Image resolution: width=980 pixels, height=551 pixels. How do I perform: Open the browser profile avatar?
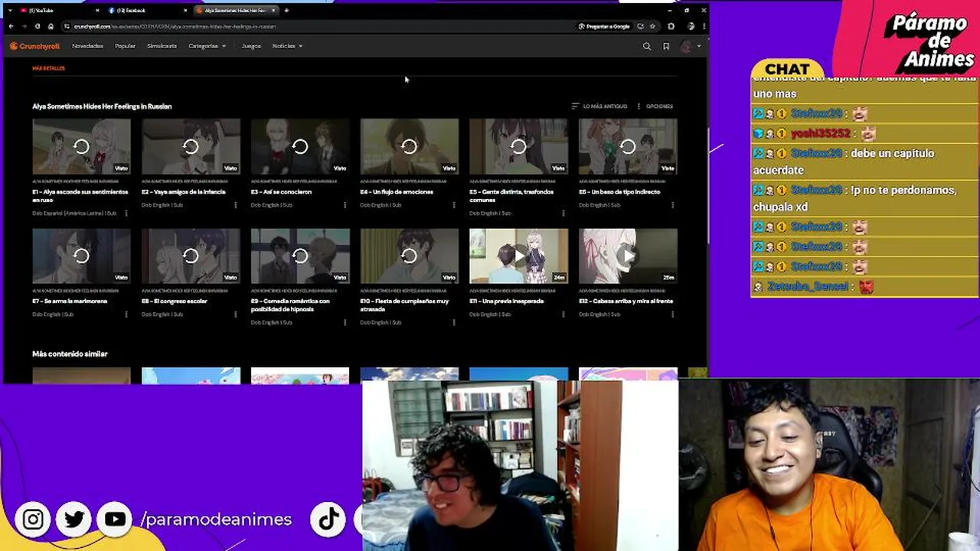coord(691,26)
